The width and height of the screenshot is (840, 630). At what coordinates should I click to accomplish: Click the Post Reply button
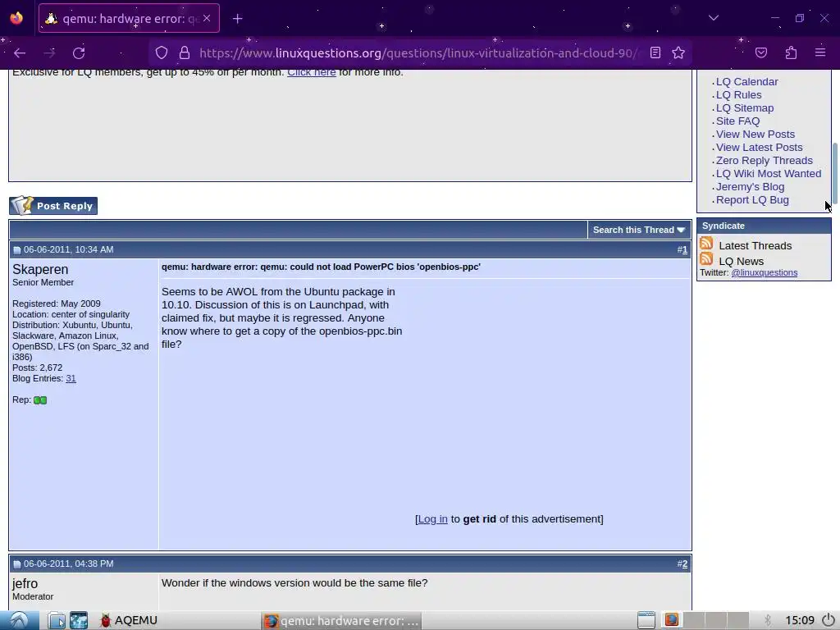point(53,206)
